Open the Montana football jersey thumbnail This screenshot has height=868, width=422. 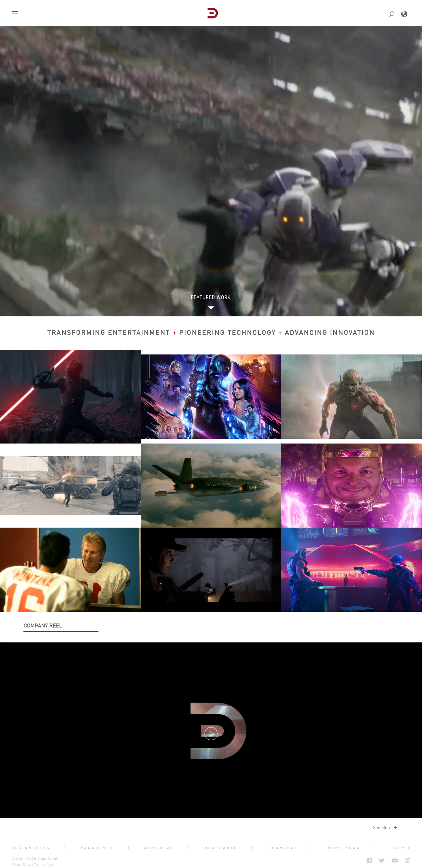point(70,569)
